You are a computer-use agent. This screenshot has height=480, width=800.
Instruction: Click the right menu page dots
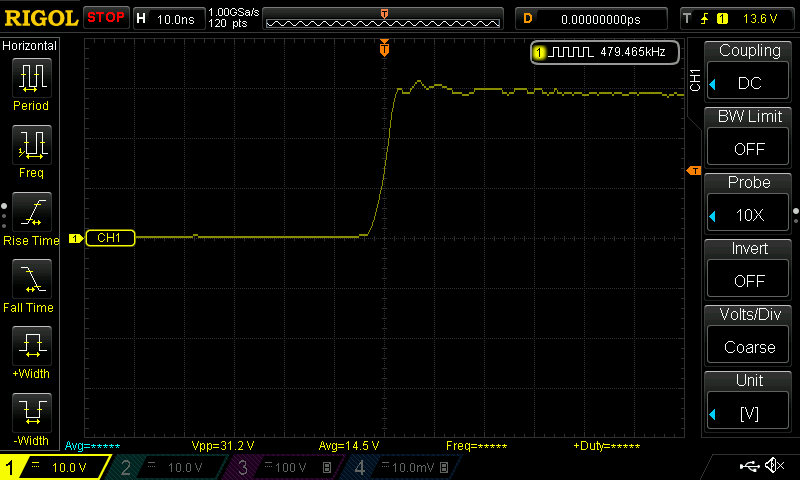click(x=796, y=216)
